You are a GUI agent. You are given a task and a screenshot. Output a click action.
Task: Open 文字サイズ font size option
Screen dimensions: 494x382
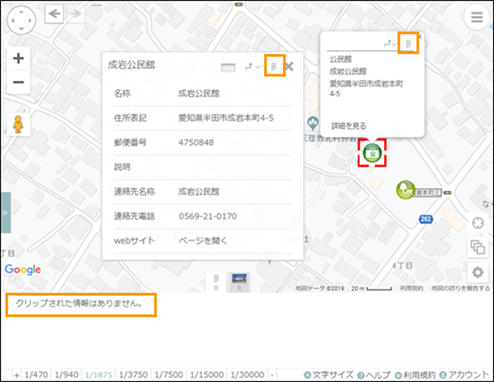click(329, 375)
